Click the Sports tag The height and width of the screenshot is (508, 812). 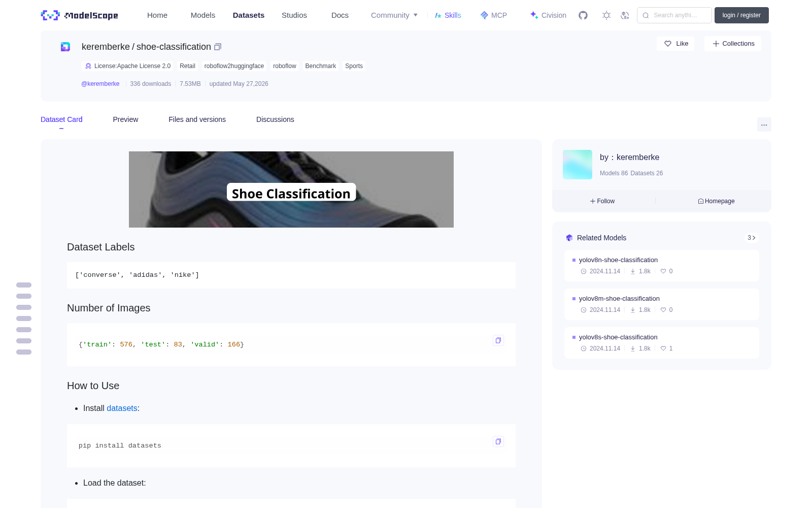pyautogui.click(x=354, y=66)
